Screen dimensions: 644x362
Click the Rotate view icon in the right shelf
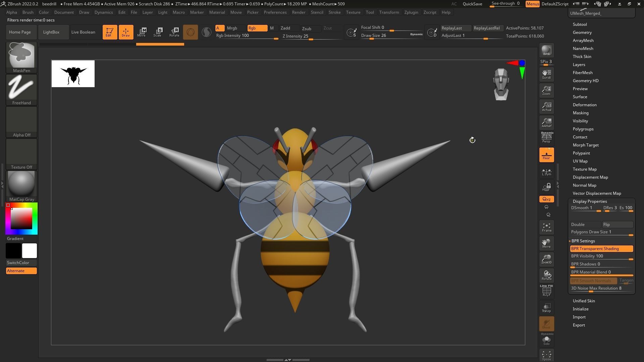546,275
